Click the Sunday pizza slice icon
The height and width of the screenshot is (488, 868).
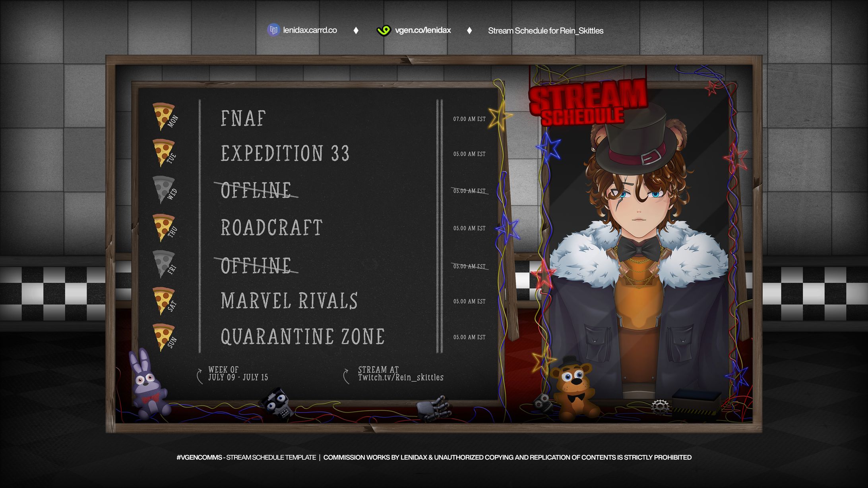[x=163, y=337]
